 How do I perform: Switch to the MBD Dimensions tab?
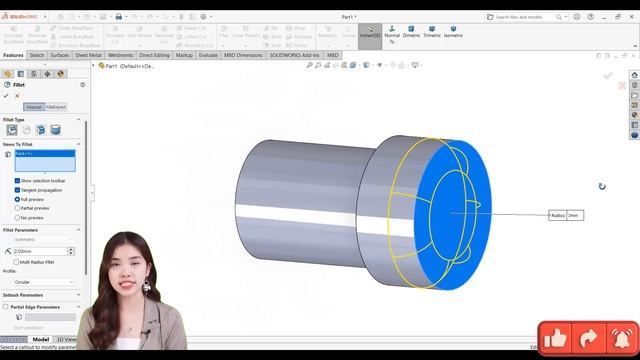pyautogui.click(x=243, y=55)
